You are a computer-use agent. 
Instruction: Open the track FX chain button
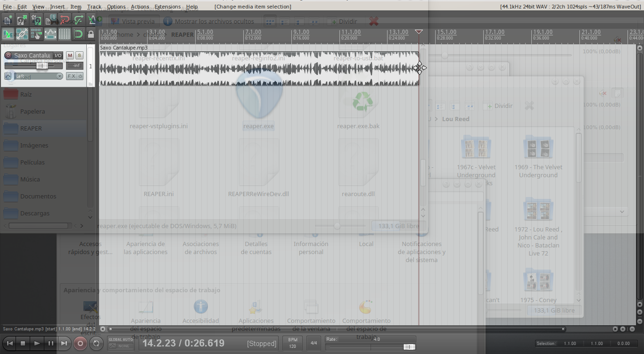[x=71, y=76]
